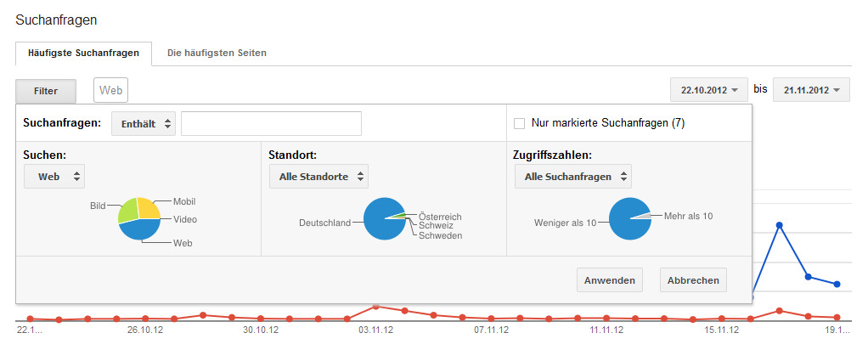Screen dimensions: 868x350
Task: Open the end date 21.11.2012 picker
Action: 811,90
